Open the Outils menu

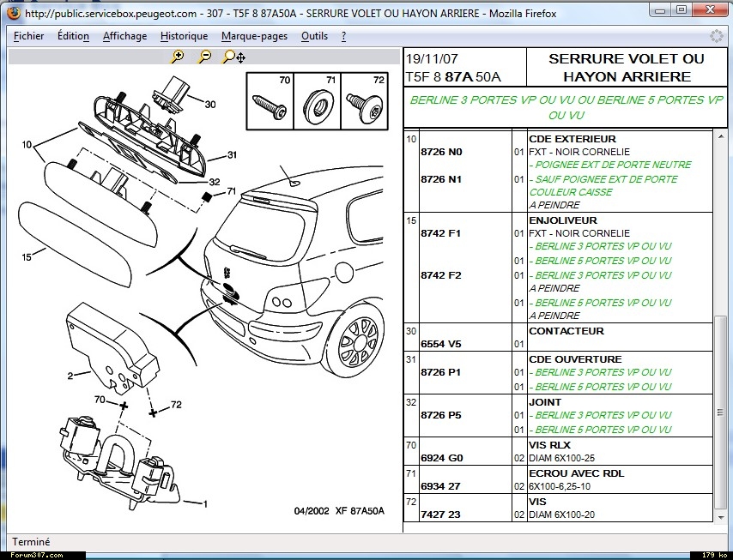[x=314, y=36]
